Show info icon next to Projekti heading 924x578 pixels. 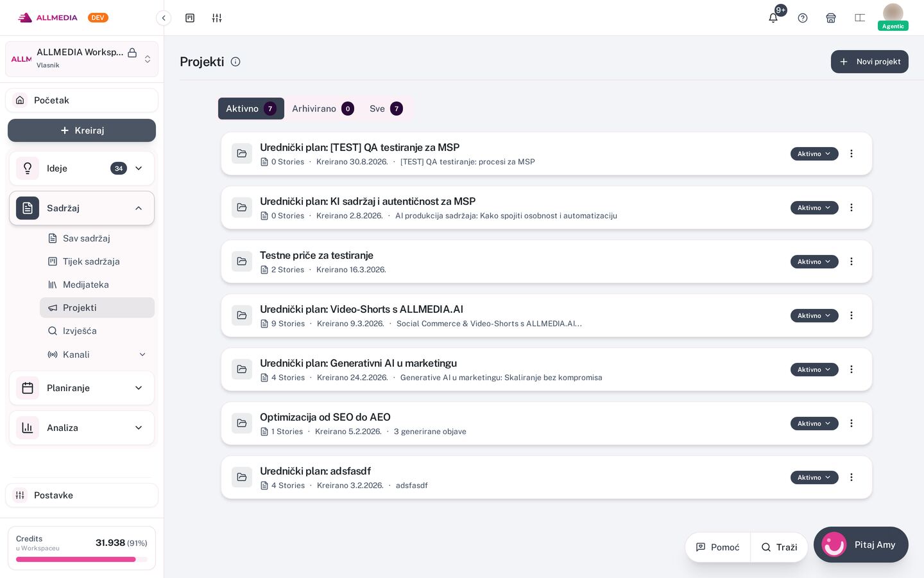(235, 62)
